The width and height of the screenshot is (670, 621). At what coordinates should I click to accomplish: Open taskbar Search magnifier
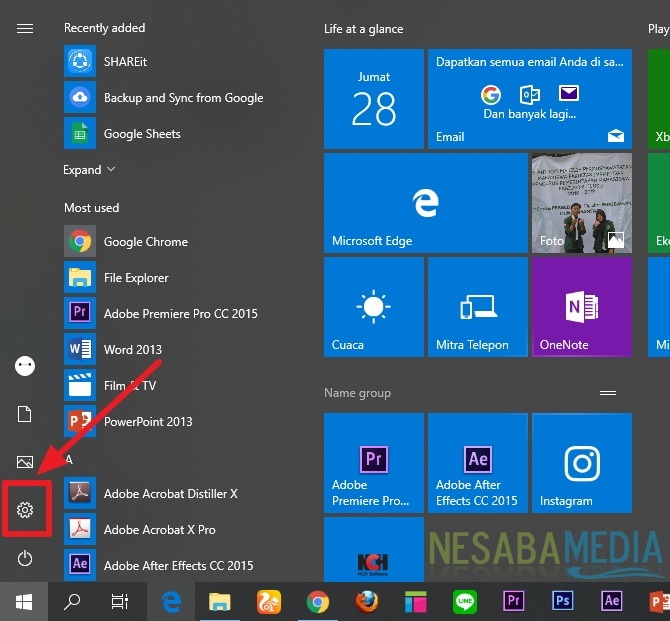(x=72, y=602)
